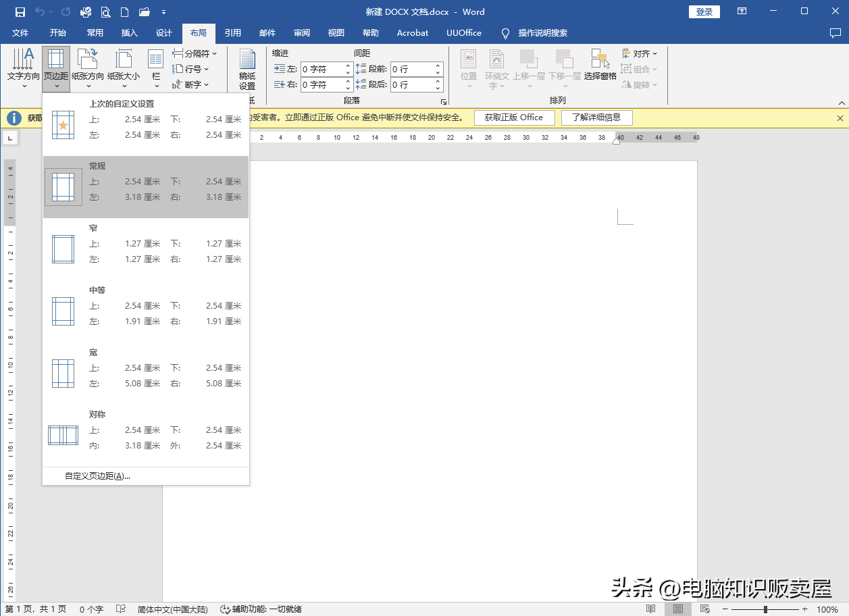Screen dimensions: 849x616
Task: Open Paper Size (纸张大小) menu
Action: (x=124, y=68)
